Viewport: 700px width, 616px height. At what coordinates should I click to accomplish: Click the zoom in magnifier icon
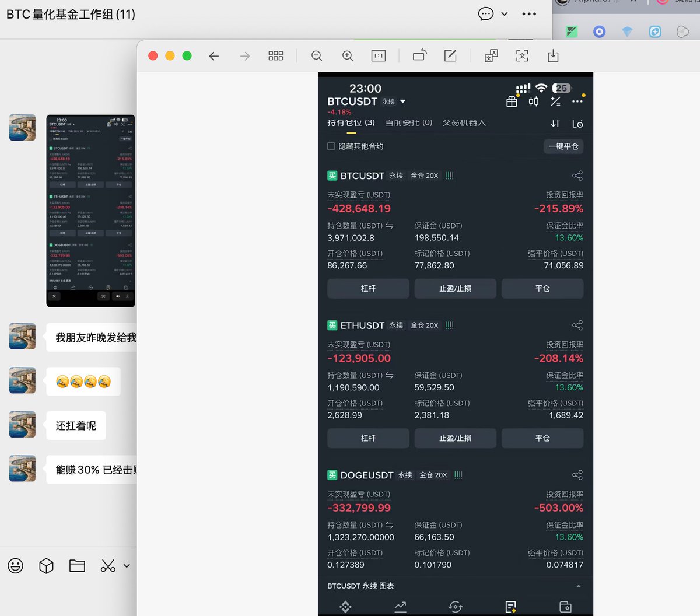pyautogui.click(x=348, y=56)
